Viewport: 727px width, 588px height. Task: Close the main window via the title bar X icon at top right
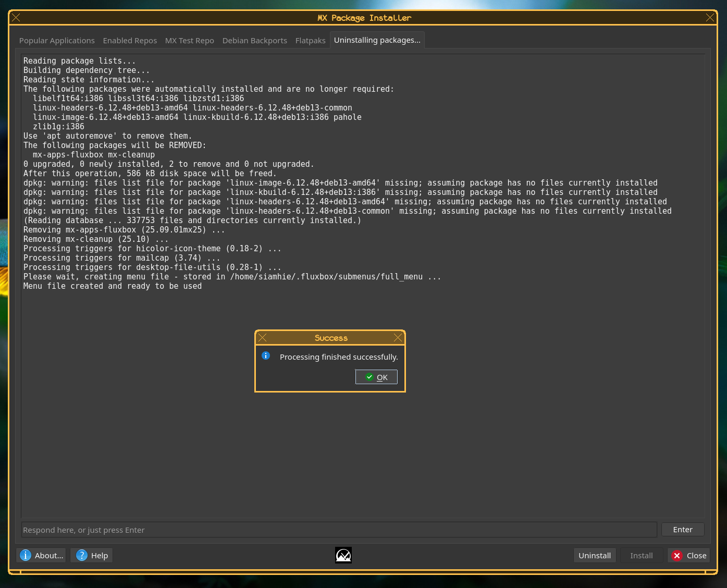tap(710, 18)
